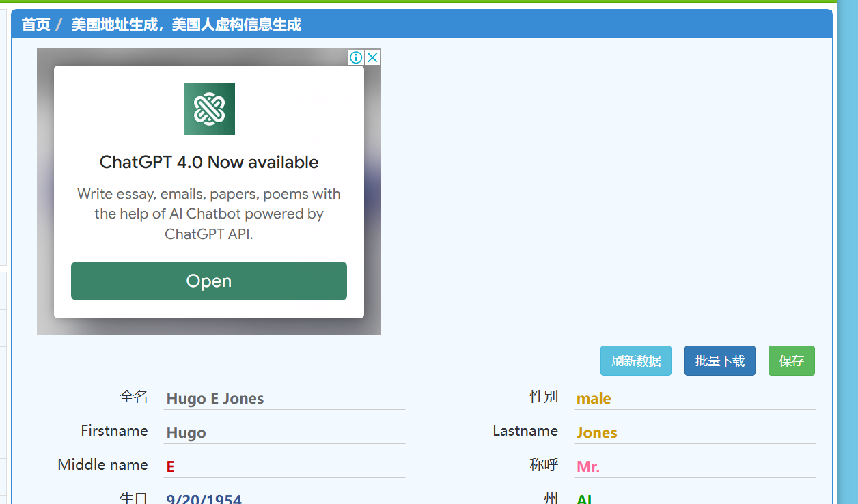Click the 州 state field showing AL

[x=694, y=498]
